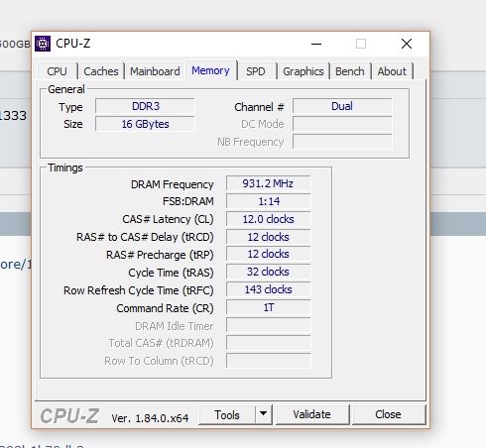Click the CPU-Z app icon in title bar
The image size is (486, 448).
[43, 44]
